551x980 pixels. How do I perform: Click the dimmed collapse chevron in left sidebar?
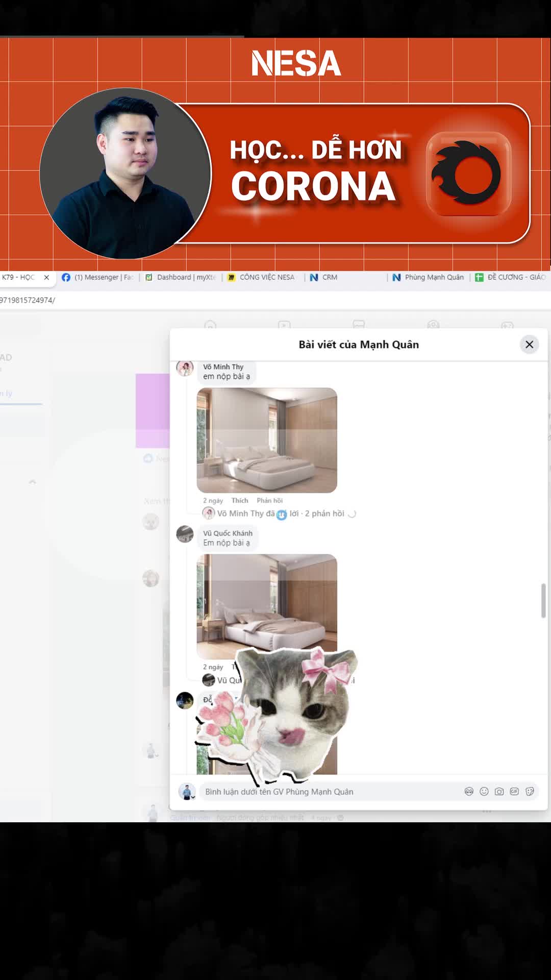pyautogui.click(x=32, y=482)
